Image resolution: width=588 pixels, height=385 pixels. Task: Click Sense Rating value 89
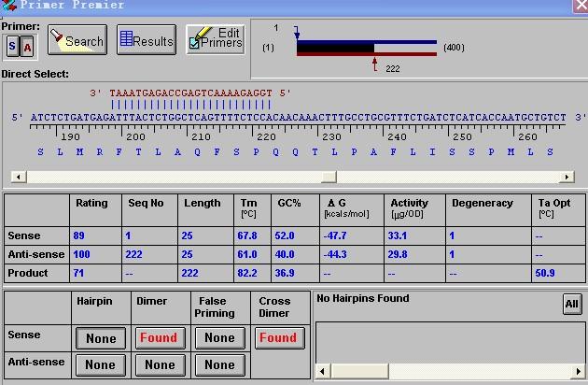click(78, 235)
